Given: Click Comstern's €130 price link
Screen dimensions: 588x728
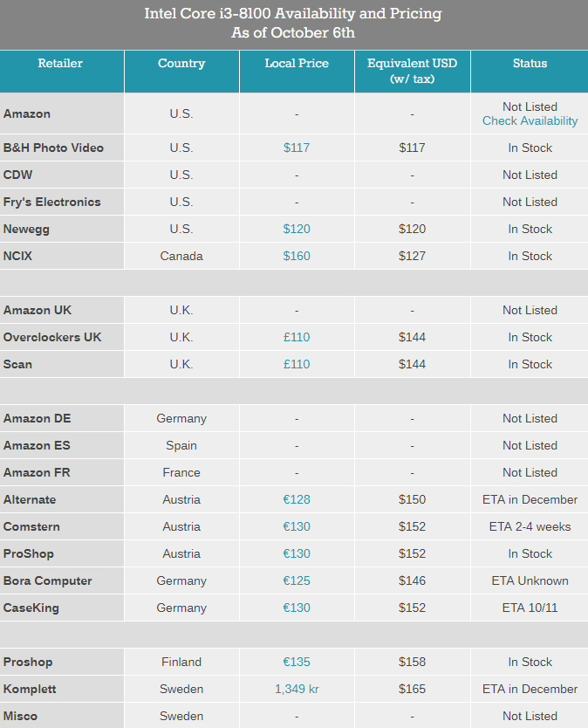Looking at the screenshot, I should click(x=297, y=526).
